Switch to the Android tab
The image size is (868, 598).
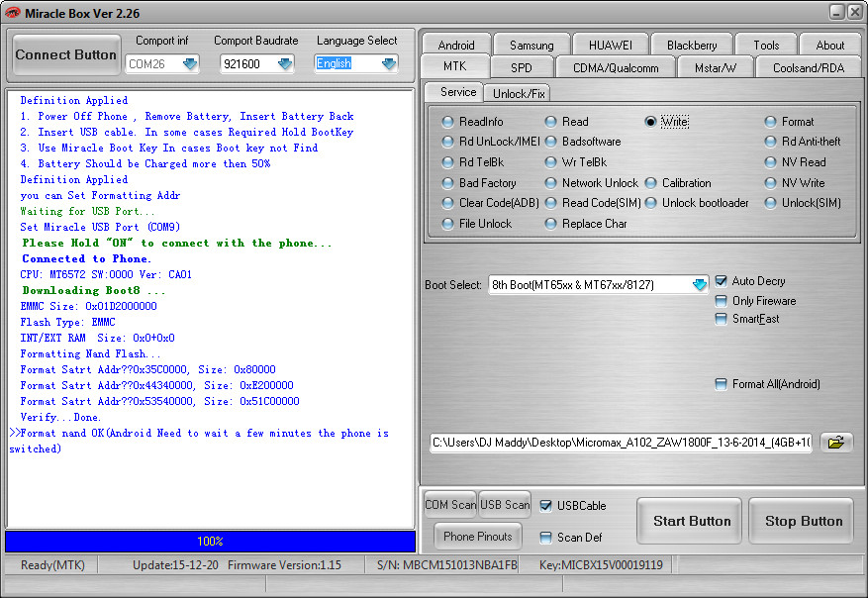(x=456, y=45)
